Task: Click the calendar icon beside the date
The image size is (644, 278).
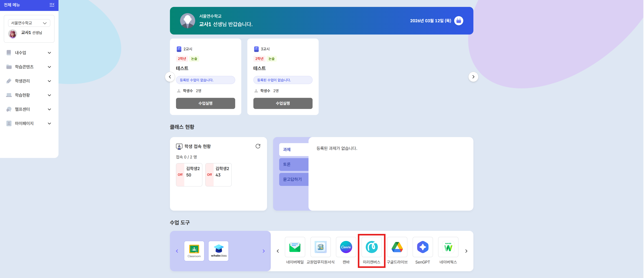Action: tap(459, 21)
